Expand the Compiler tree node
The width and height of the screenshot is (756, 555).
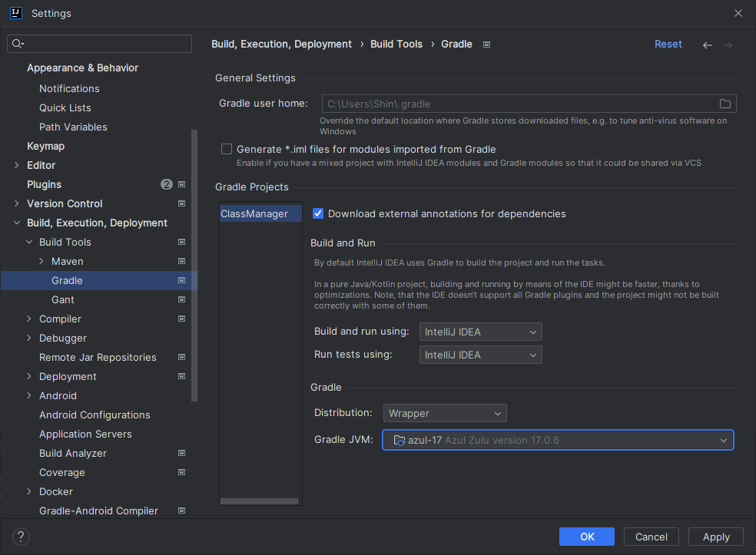29,319
